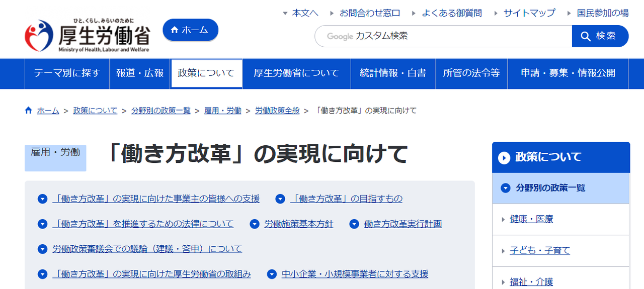The width and height of the screenshot is (644, 289).
Task: Click the magnifier icon in the 検索 button
Action: (586, 36)
